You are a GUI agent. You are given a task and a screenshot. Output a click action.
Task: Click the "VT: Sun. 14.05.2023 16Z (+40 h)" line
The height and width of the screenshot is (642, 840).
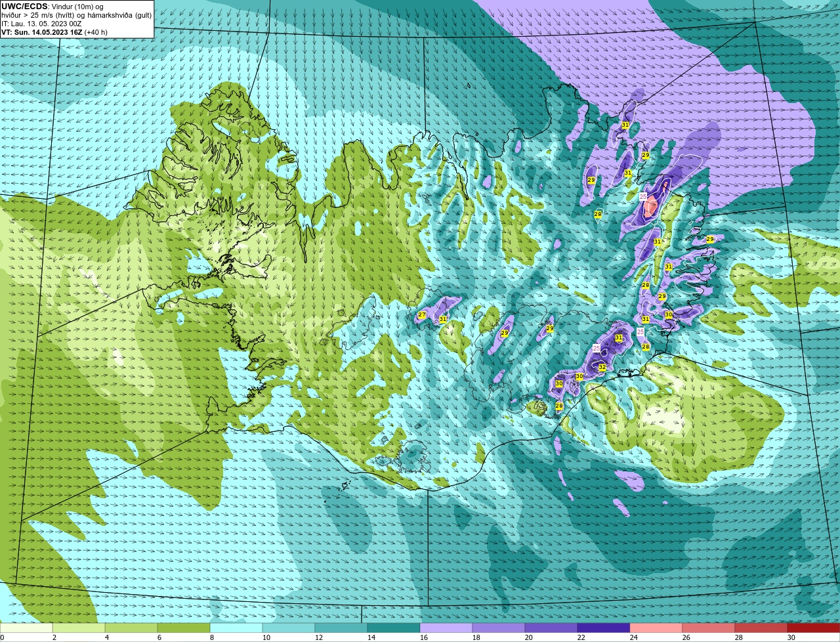click(x=54, y=32)
